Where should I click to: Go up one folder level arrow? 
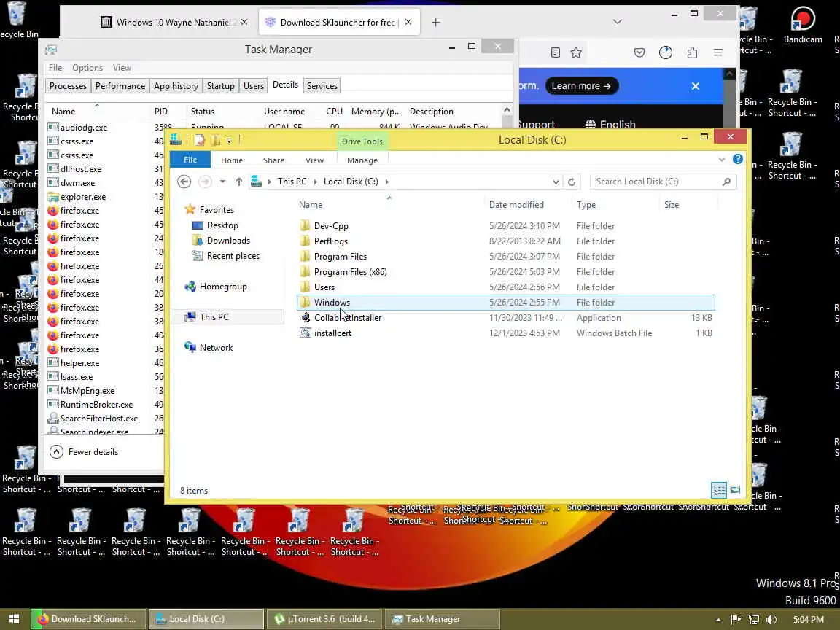click(x=239, y=182)
